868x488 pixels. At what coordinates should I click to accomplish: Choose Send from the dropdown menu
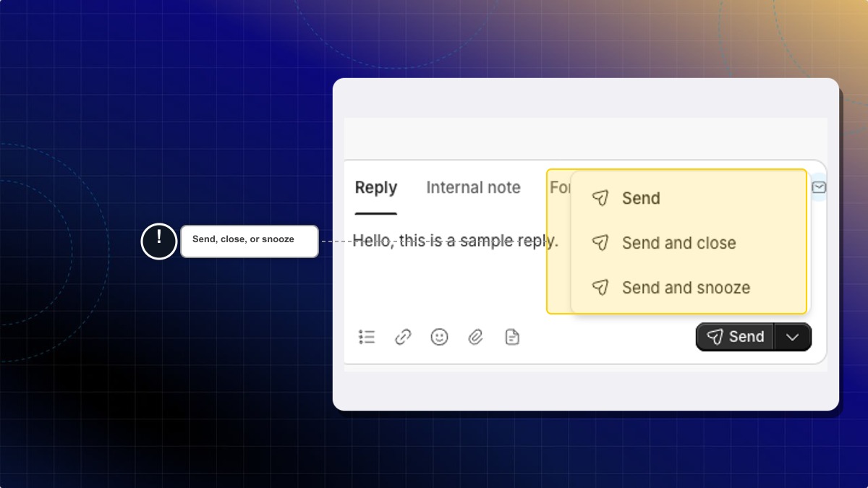[x=690, y=198]
